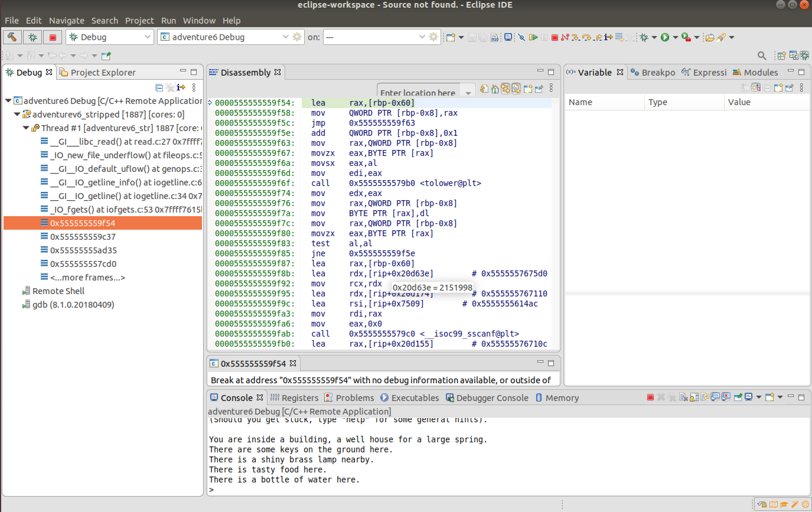This screenshot has height=512, width=812.
Task: Click the Disconnect icon in debug toolbar
Action: [565, 37]
